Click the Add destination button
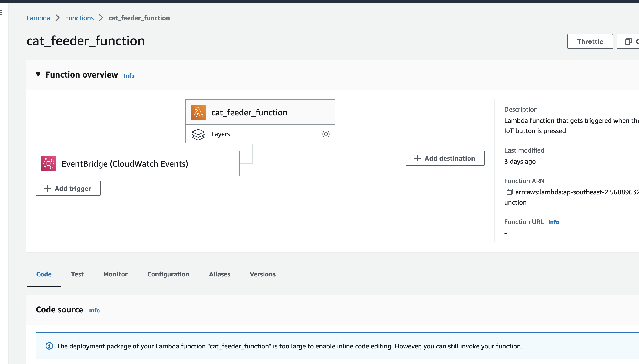 click(x=445, y=158)
